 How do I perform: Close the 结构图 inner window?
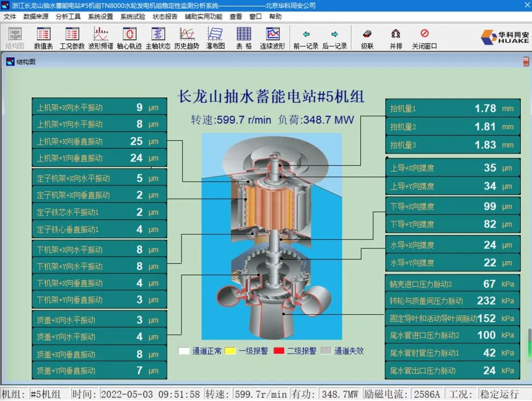tap(526, 62)
